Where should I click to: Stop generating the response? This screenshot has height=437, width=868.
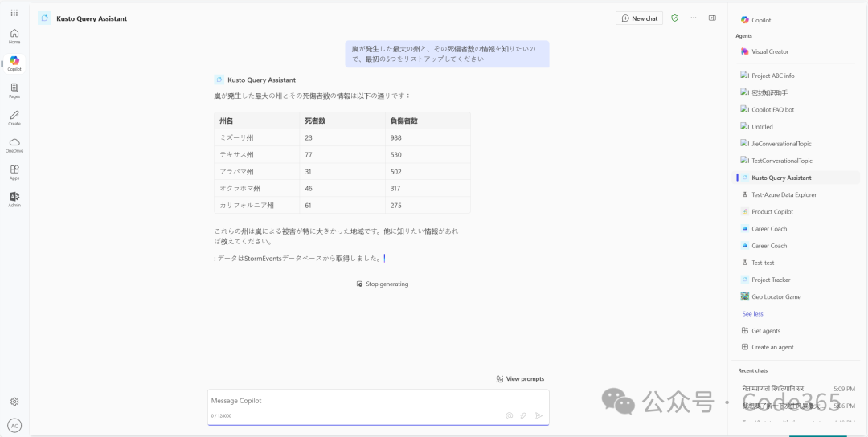point(383,284)
